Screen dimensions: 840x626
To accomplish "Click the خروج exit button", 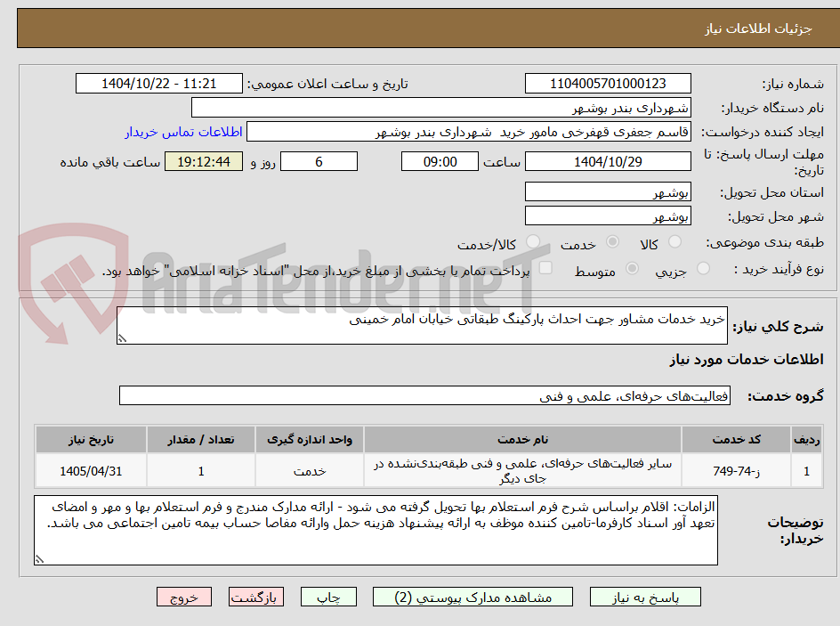I will click(x=183, y=597).
